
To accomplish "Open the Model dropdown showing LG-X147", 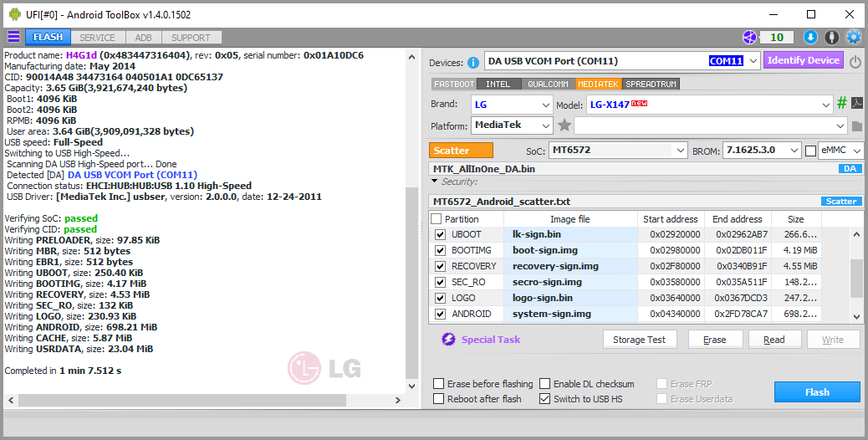I will [709, 105].
